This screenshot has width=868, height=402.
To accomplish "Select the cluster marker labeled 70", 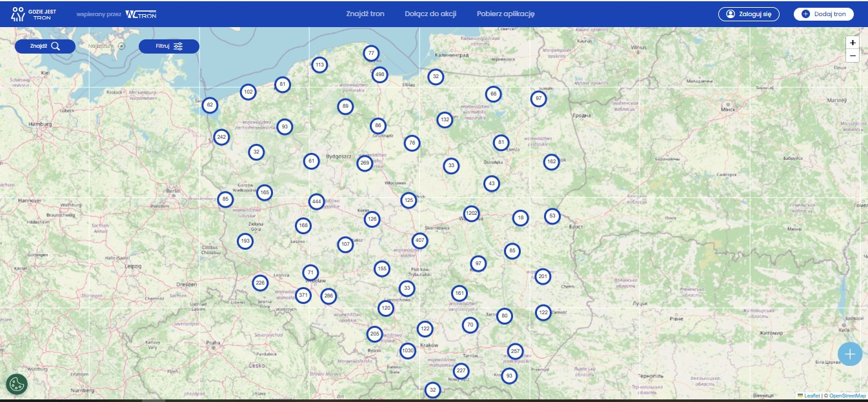I will pyautogui.click(x=469, y=325).
